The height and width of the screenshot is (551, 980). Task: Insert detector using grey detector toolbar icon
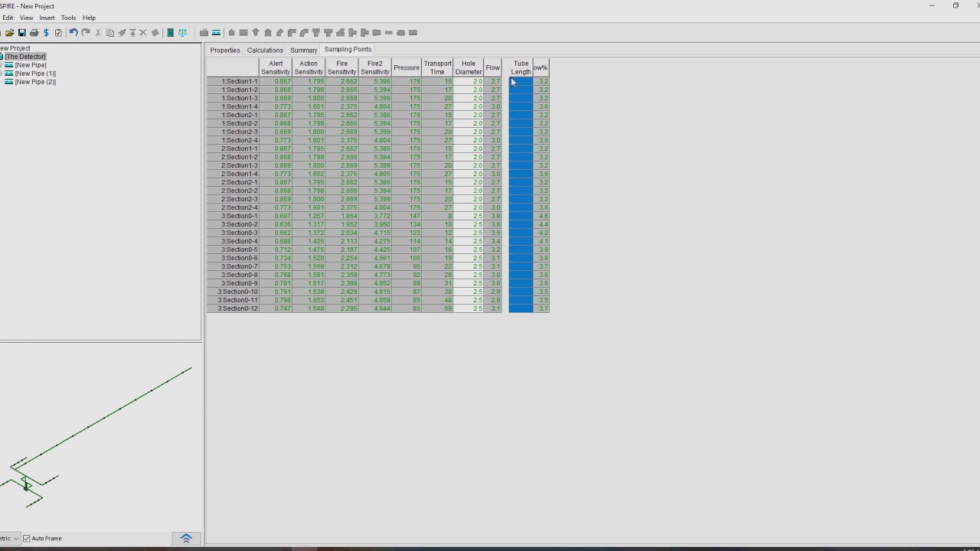(204, 33)
